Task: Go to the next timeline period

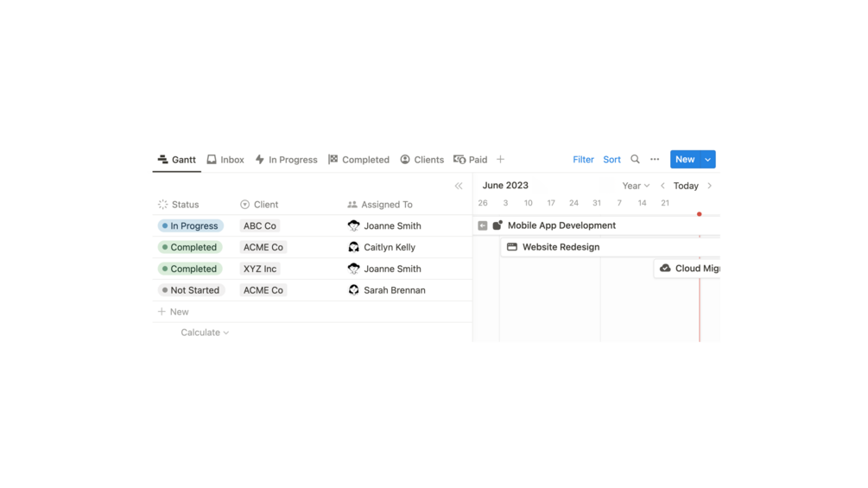Action: pyautogui.click(x=710, y=186)
